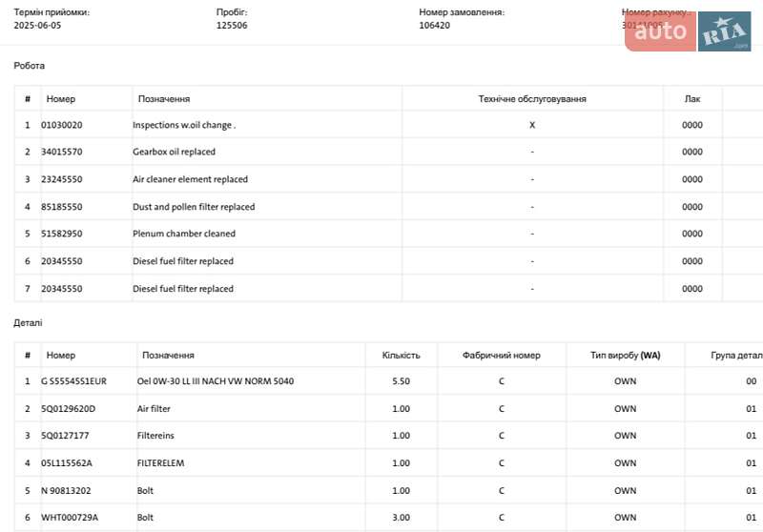This screenshot has height=532, width=763.
Task: Click the order number 106420
Action: point(435,26)
